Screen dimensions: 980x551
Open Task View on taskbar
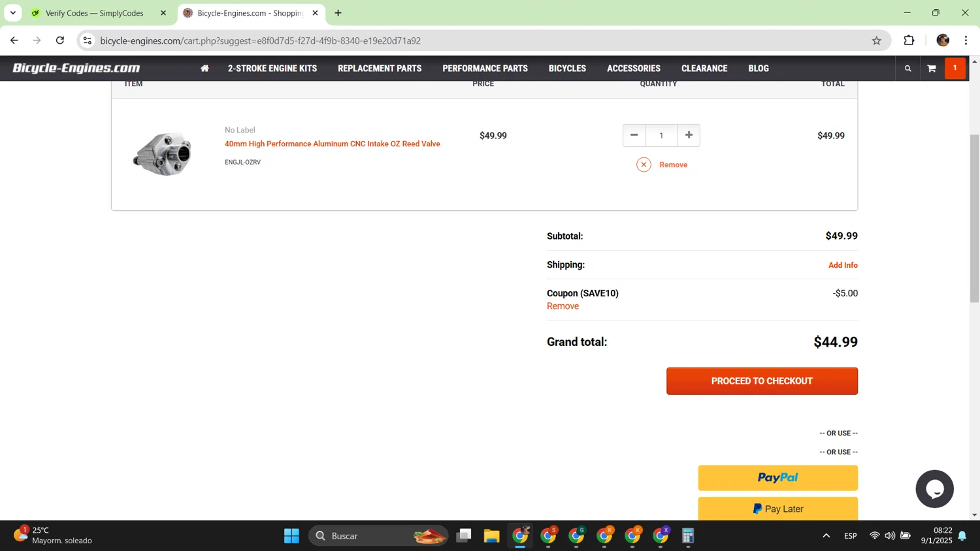coord(464,536)
